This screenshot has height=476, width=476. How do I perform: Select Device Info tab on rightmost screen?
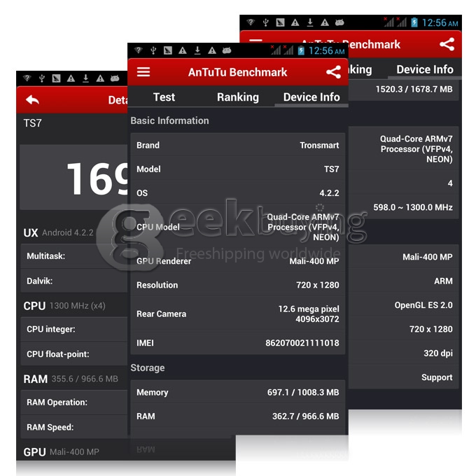coord(425,69)
